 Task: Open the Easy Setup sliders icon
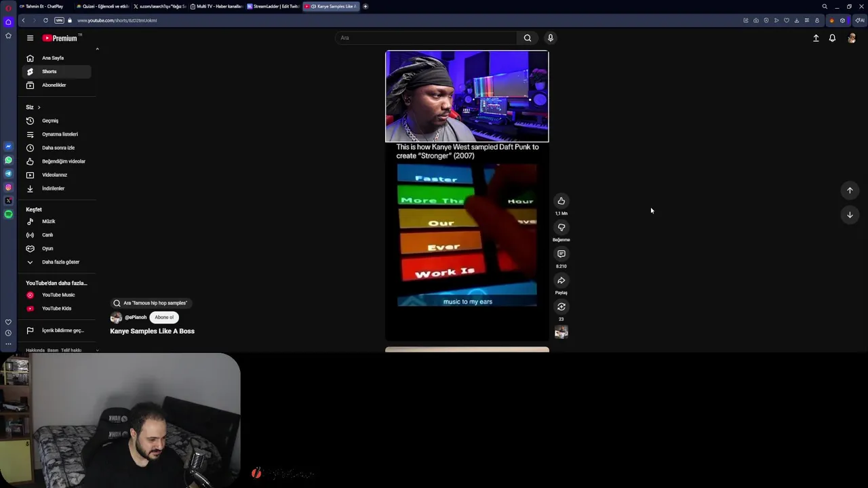point(807,20)
